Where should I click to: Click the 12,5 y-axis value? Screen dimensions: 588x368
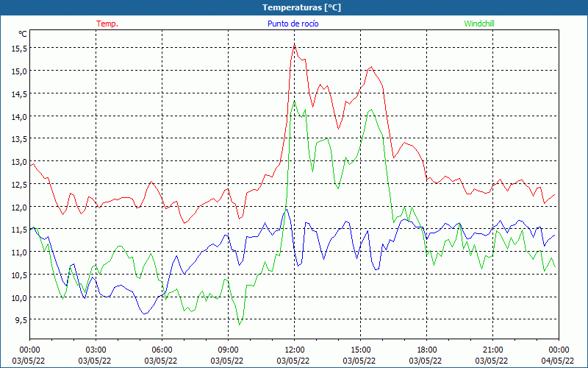(19, 185)
